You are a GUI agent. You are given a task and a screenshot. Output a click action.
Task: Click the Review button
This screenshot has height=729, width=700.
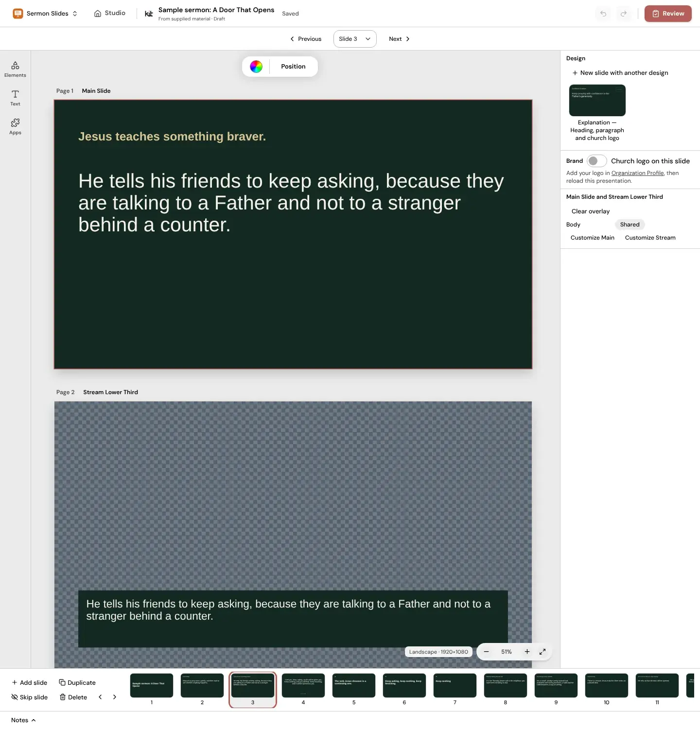coord(668,14)
